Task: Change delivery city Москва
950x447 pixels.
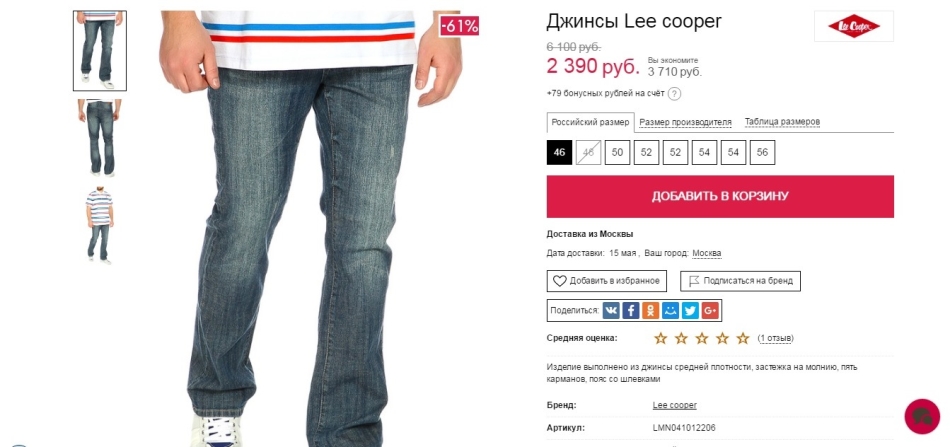Action: 707,253
